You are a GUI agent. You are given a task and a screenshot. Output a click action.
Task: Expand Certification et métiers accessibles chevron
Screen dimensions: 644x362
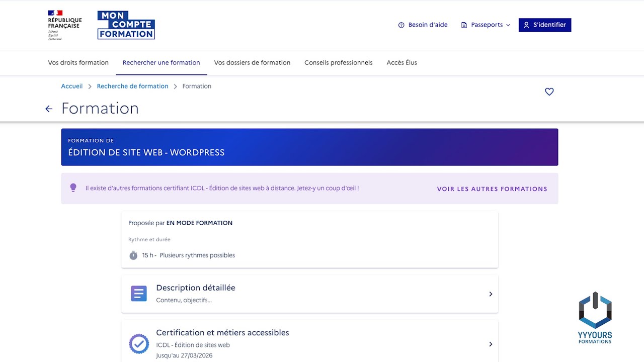point(491,344)
